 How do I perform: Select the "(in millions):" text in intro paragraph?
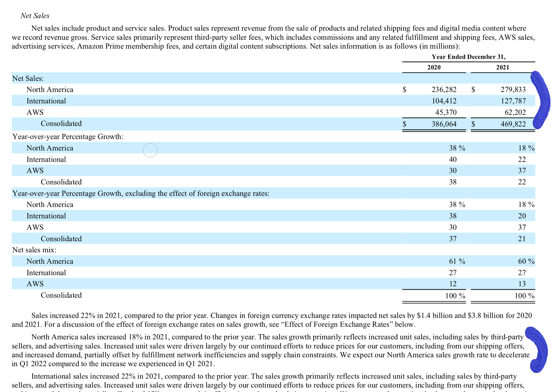tap(439, 46)
